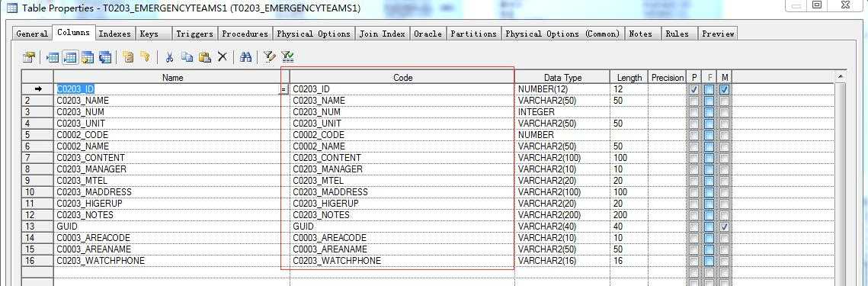Image resolution: width=868 pixels, height=286 pixels.
Task: Click the Data Type column header
Action: [562, 78]
